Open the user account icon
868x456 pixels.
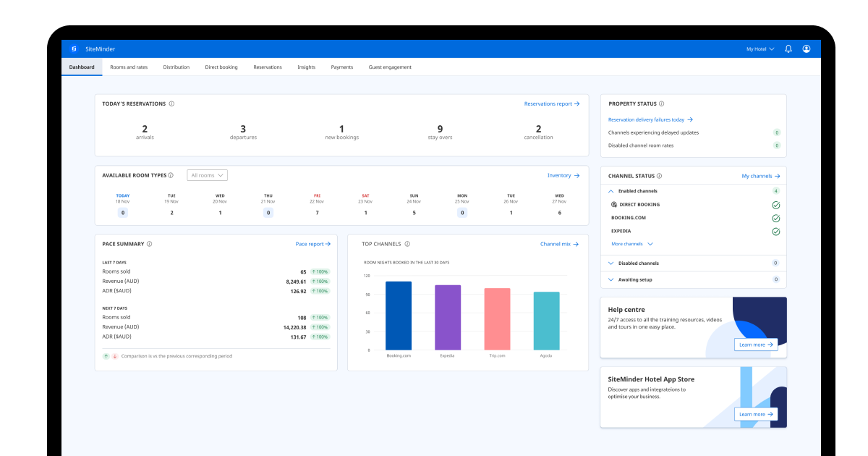pyautogui.click(x=807, y=48)
